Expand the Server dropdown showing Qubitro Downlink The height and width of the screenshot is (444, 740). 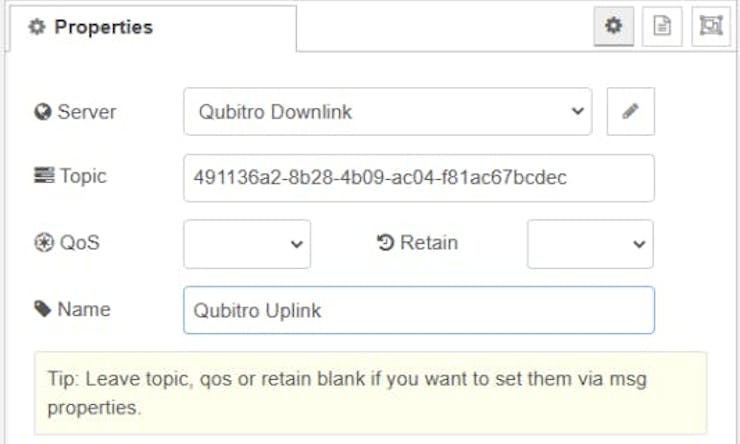point(387,112)
